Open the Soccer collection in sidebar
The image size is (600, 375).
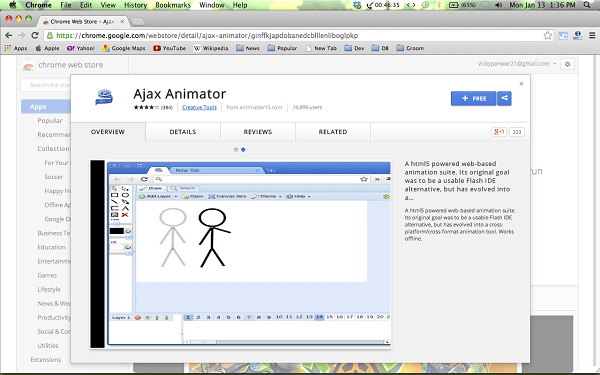tap(54, 177)
